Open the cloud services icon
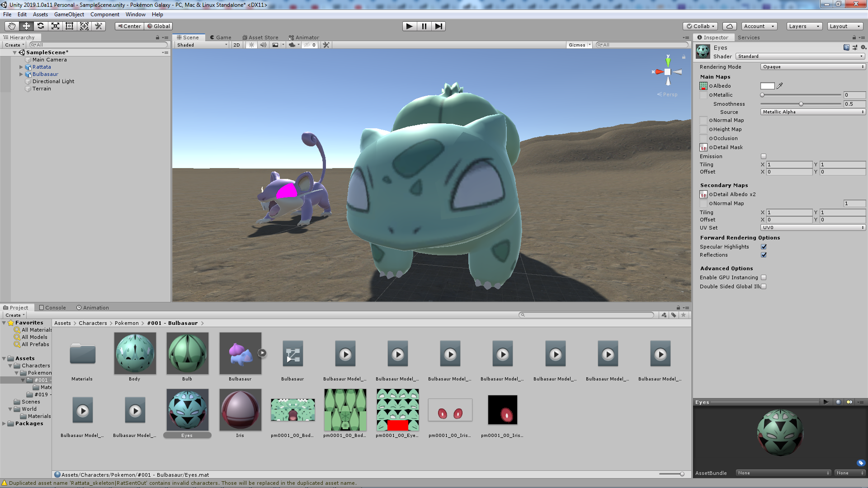868x488 pixels. click(x=730, y=26)
